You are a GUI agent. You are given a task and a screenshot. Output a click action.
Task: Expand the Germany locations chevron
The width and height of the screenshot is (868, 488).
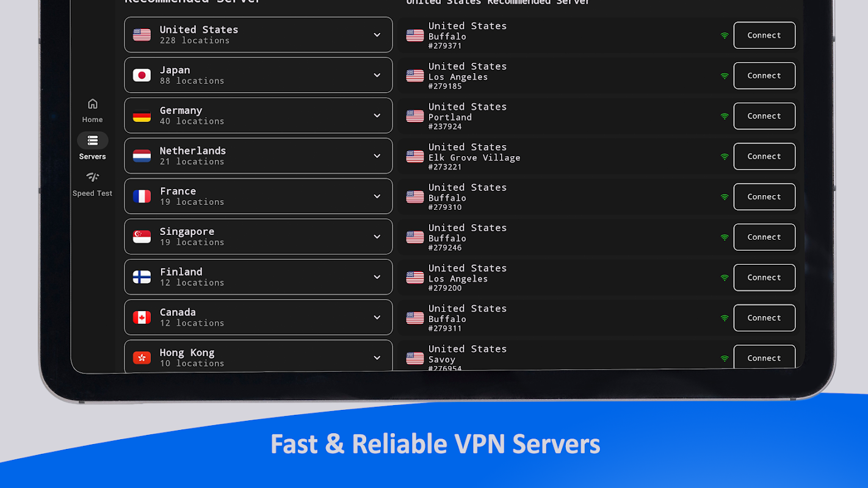(377, 115)
